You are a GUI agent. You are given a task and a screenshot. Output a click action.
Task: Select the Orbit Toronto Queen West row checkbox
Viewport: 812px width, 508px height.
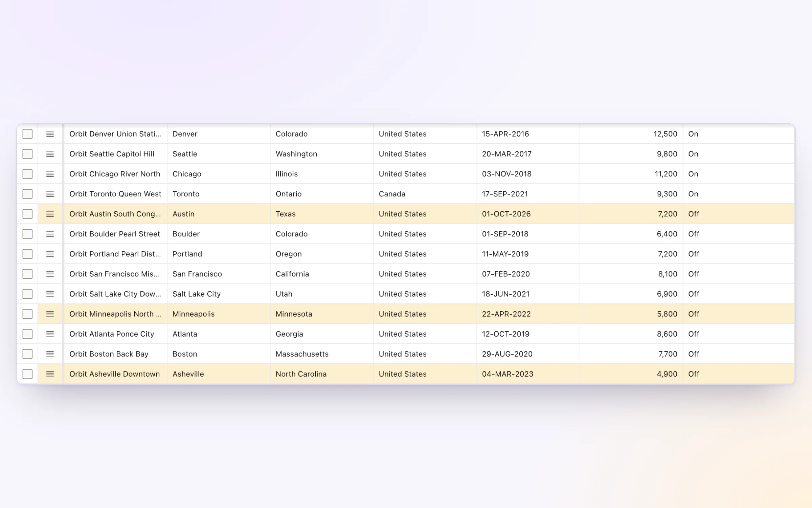pyautogui.click(x=27, y=194)
